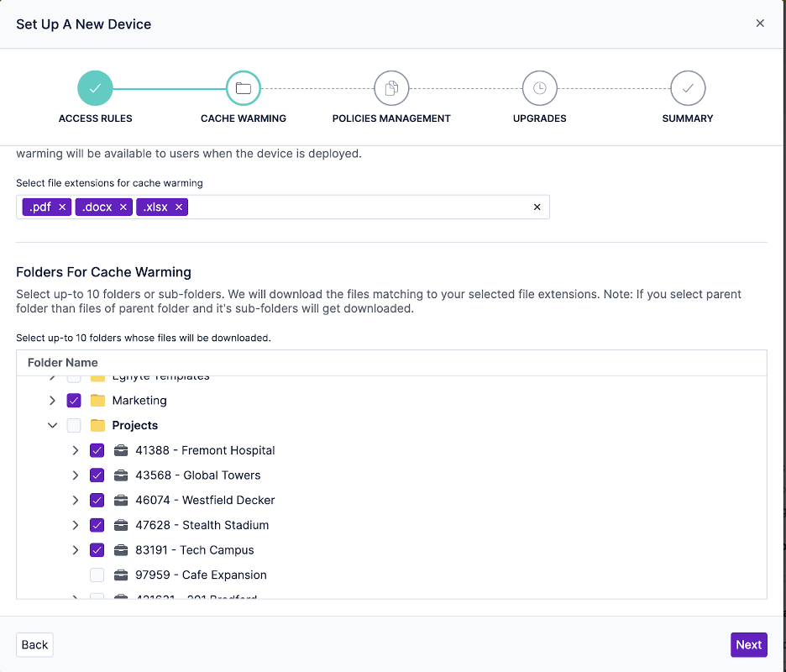Expand the Marketing folder
The image size is (786, 672).
[52, 401]
